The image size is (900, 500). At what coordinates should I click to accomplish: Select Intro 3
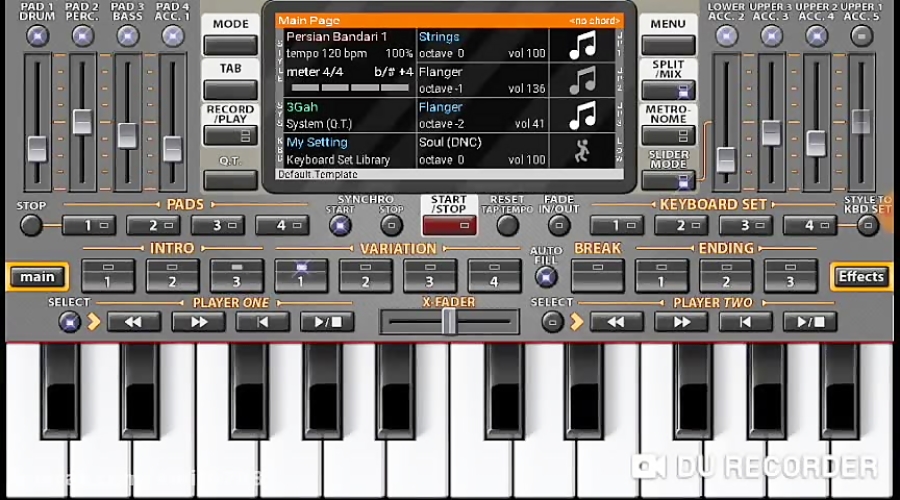point(236,276)
